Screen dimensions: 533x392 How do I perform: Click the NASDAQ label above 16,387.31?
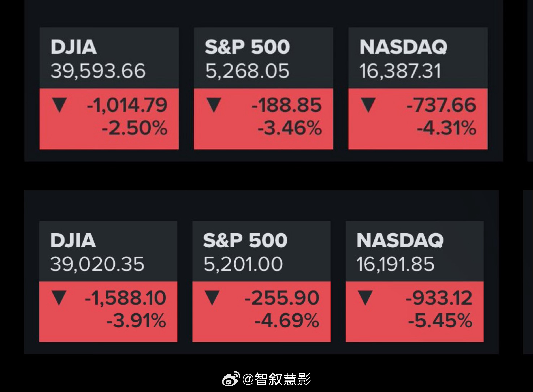[x=403, y=47]
